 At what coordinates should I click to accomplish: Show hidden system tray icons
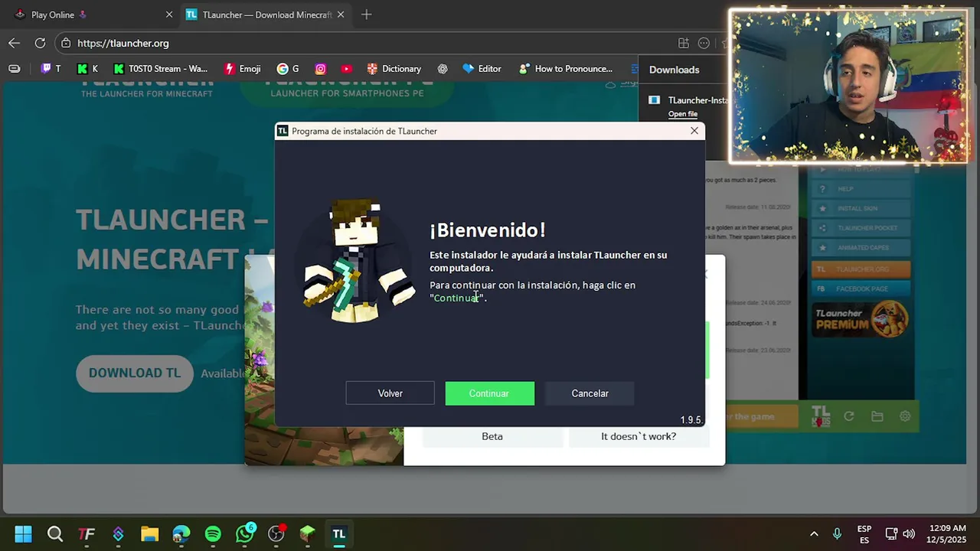[x=814, y=533]
